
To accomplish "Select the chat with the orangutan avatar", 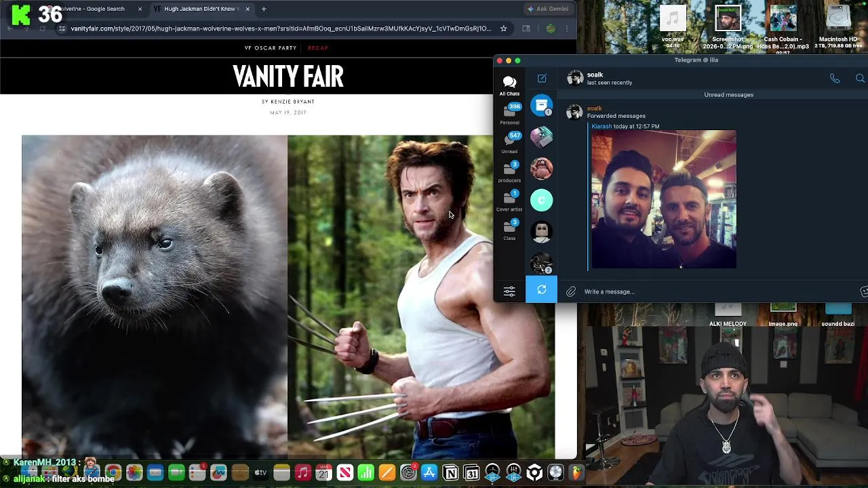I will click(x=541, y=169).
